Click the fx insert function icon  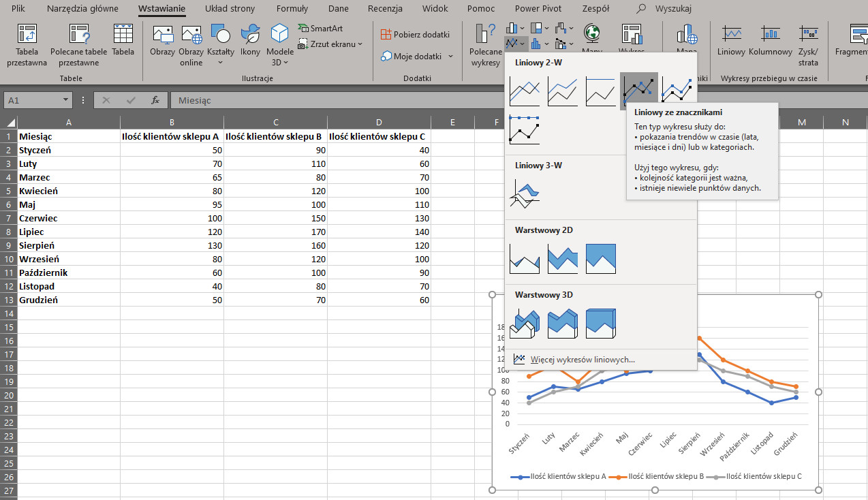(155, 100)
